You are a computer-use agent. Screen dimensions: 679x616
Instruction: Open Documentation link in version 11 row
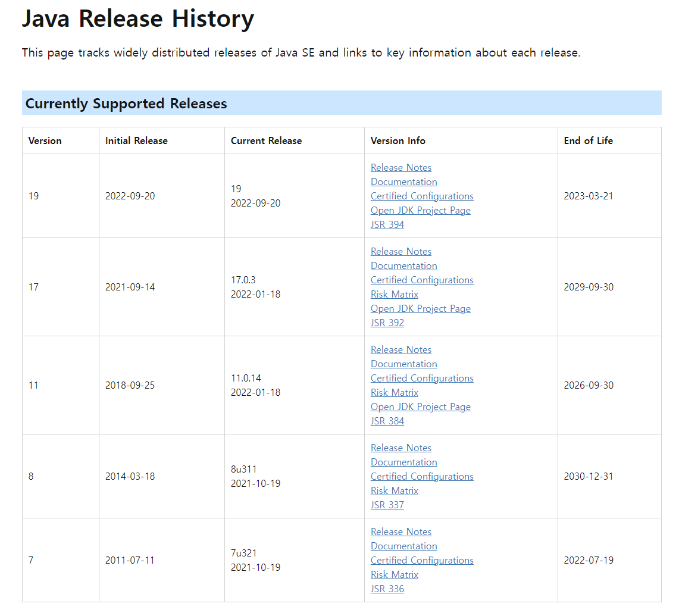pyautogui.click(x=403, y=364)
